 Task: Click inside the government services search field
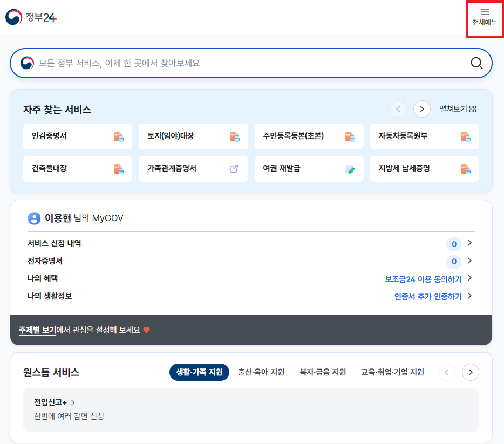click(x=216, y=63)
